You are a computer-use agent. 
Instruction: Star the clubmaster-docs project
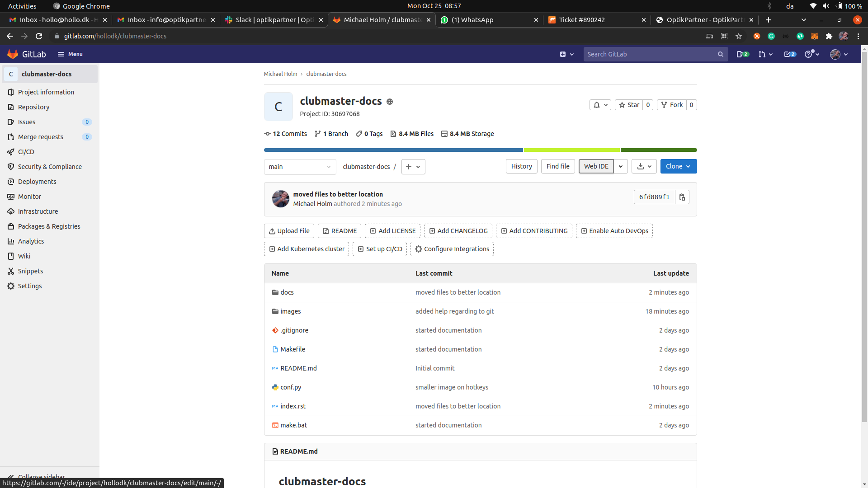629,105
